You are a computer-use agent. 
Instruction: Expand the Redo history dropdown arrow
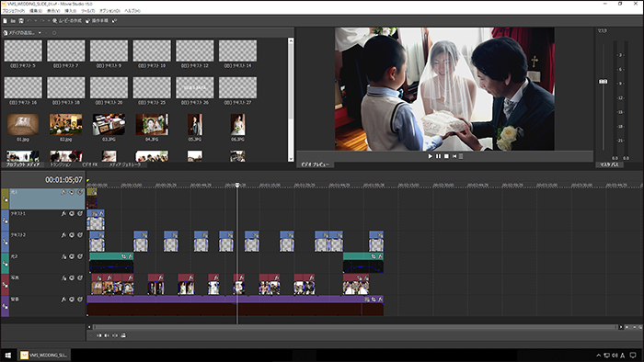[x=49, y=20]
